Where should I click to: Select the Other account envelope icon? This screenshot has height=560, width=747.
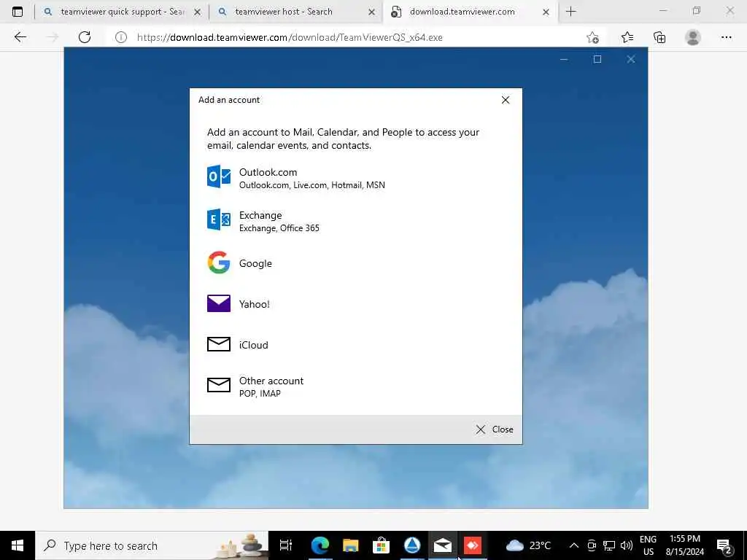(x=219, y=385)
